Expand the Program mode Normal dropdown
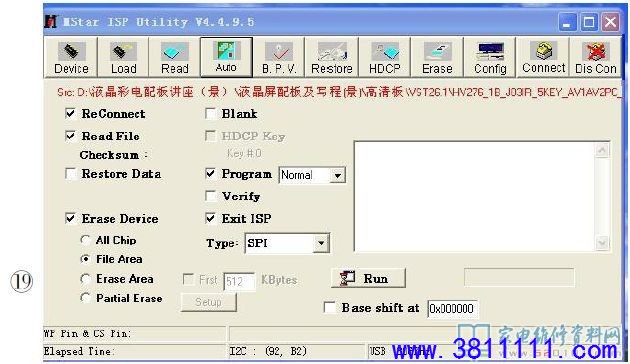 click(x=338, y=176)
